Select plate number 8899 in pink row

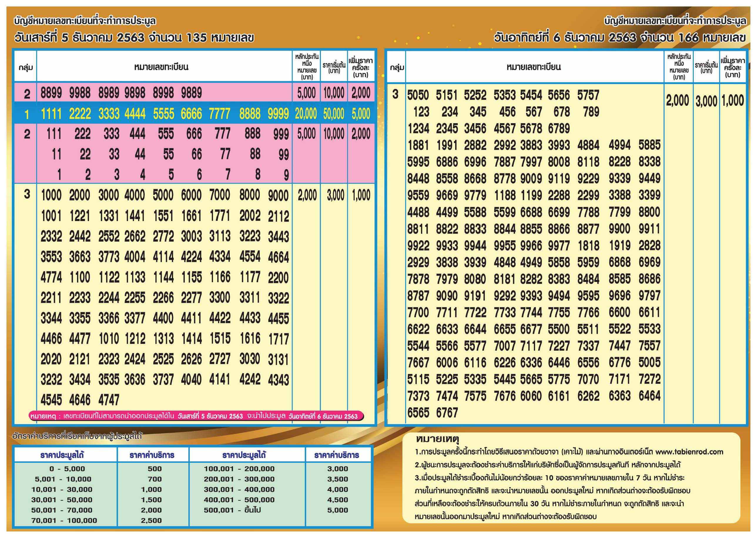pos(51,93)
